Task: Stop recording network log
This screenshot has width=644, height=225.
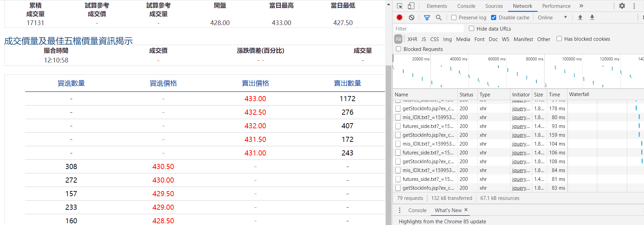Action: tap(399, 17)
